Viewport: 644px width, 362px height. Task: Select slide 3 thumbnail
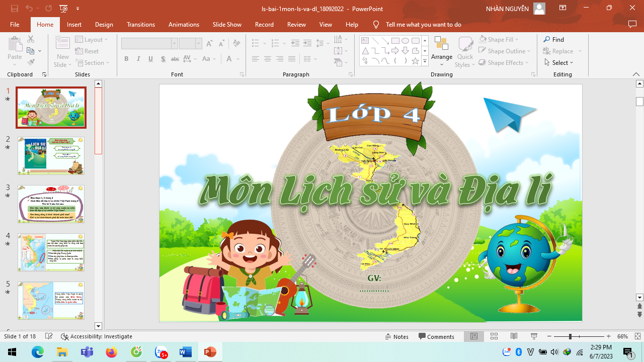tap(51, 204)
